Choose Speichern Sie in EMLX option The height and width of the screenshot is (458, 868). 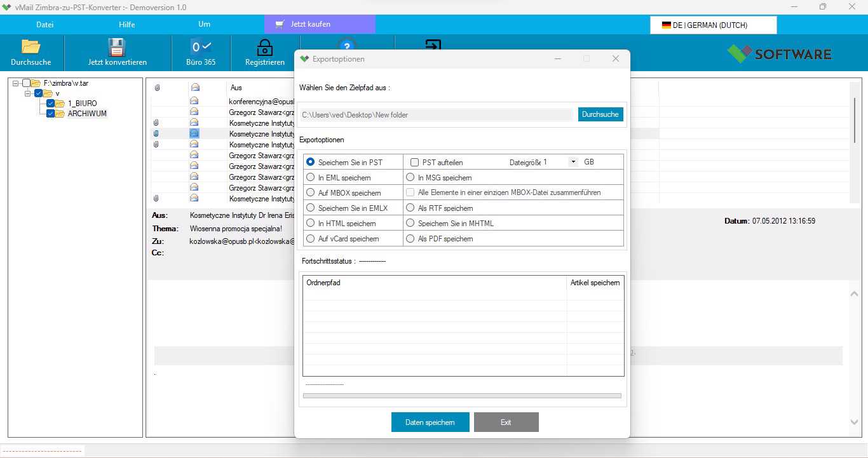point(311,208)
